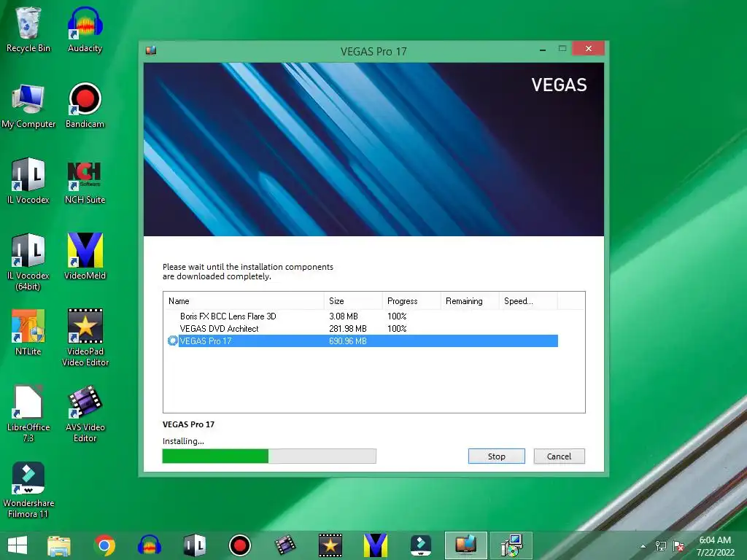
Task: Select the IL Vocodex (64bit) desktop shortcut
Action: 28,262
